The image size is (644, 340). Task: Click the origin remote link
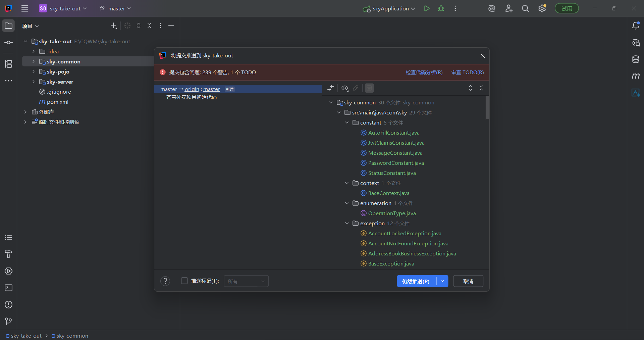pyautogui.click(x=192, y=89)
